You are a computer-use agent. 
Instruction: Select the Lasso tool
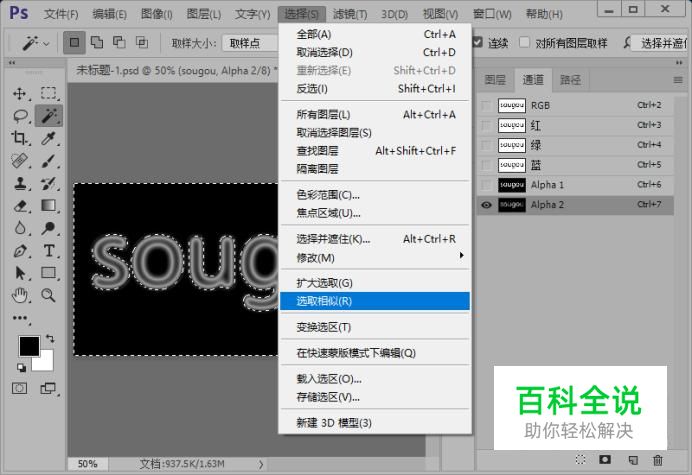20,116
